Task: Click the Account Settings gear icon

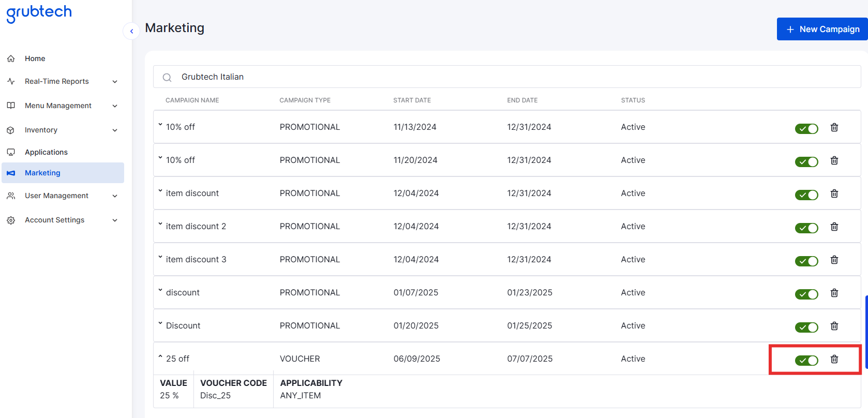Action: (11, 220)
